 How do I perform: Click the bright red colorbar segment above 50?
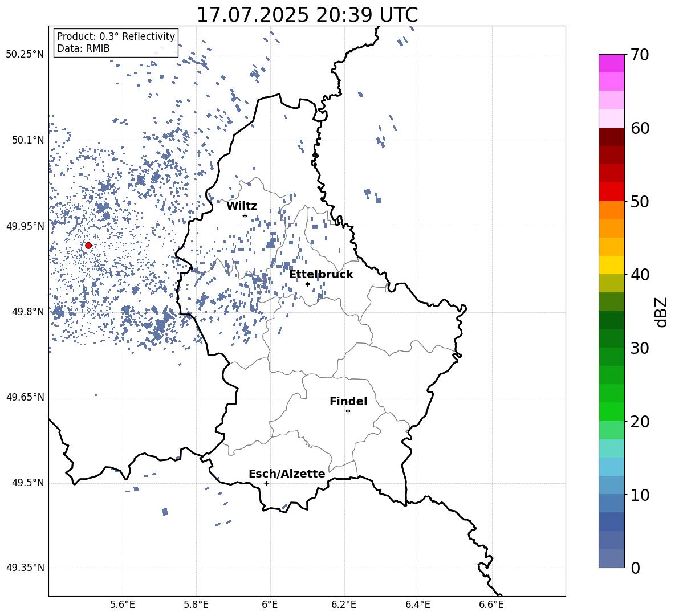(x=611, y=192)
